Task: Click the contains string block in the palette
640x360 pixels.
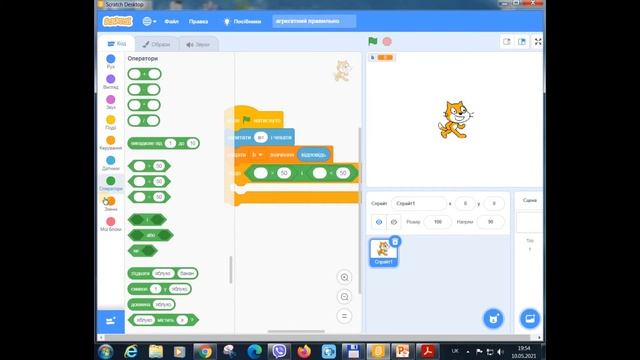Action: 163,320
